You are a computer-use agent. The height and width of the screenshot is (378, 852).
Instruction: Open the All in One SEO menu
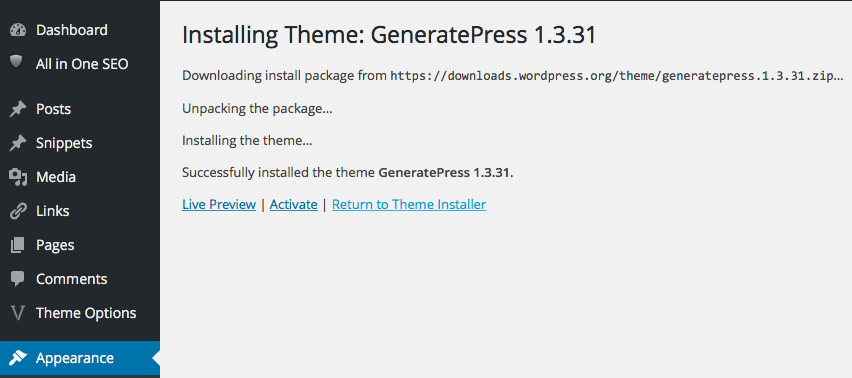[x=82, y=64]
